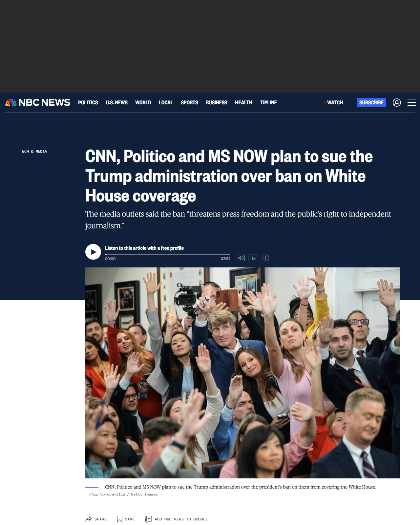The height and width of the screenshot is (525, 420).
Task: Click the Subscribe button
Action: [371, 102]
